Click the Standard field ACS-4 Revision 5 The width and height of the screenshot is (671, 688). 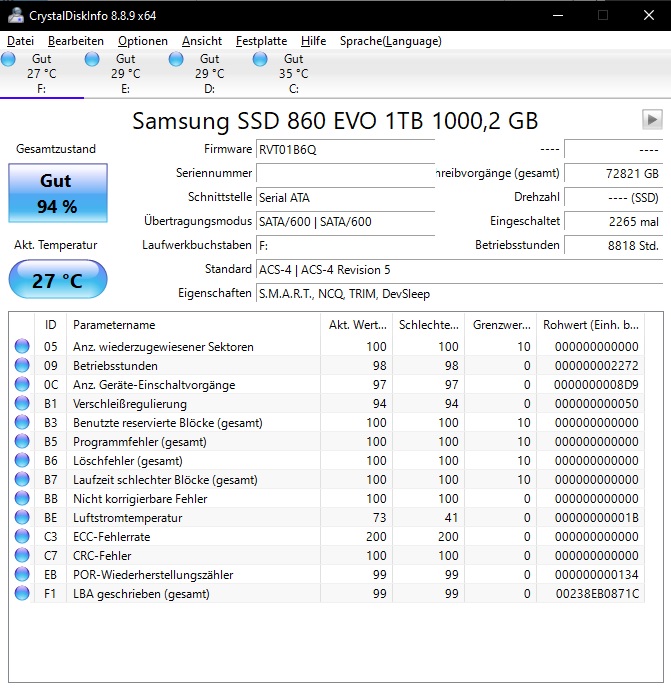coord(459,269)
